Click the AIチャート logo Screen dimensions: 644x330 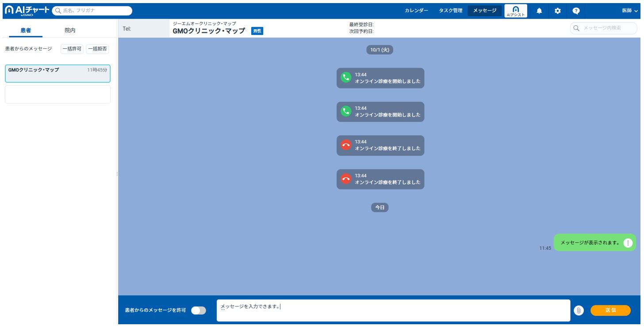pos(27,10)
